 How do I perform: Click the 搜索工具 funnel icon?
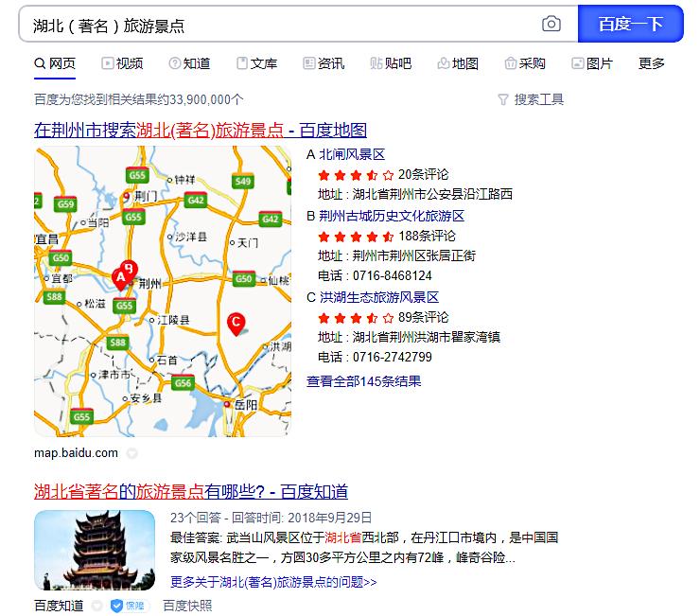(x=503, y=99)
